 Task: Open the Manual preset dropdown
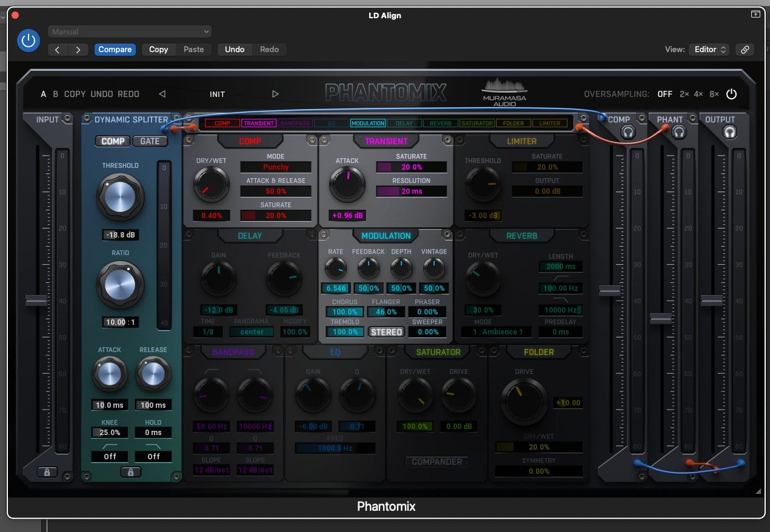[x=130, y=32]
